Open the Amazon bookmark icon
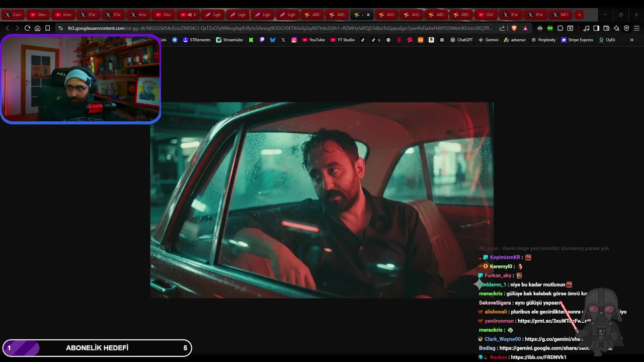Image resolution: width=644 pixels, height=362 pixels. click(431, 40)
